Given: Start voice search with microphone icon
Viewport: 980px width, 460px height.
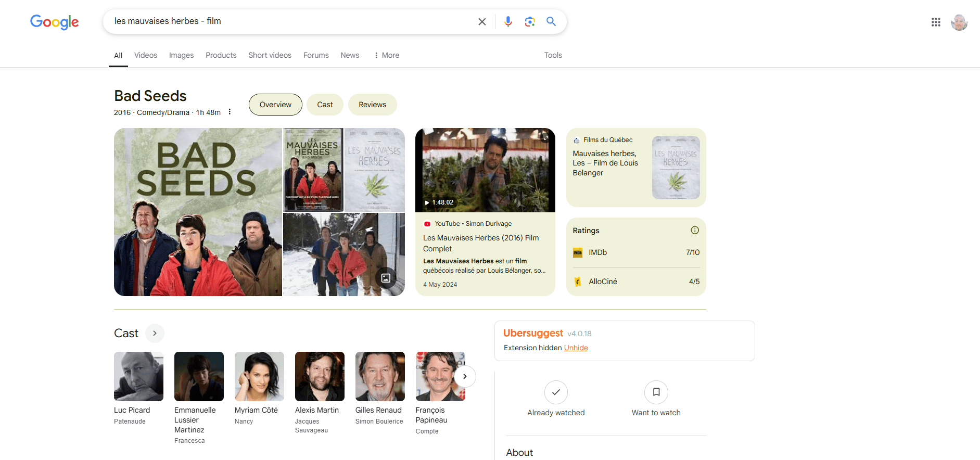Looking at the screenshot, I should [x=508, y=21].
